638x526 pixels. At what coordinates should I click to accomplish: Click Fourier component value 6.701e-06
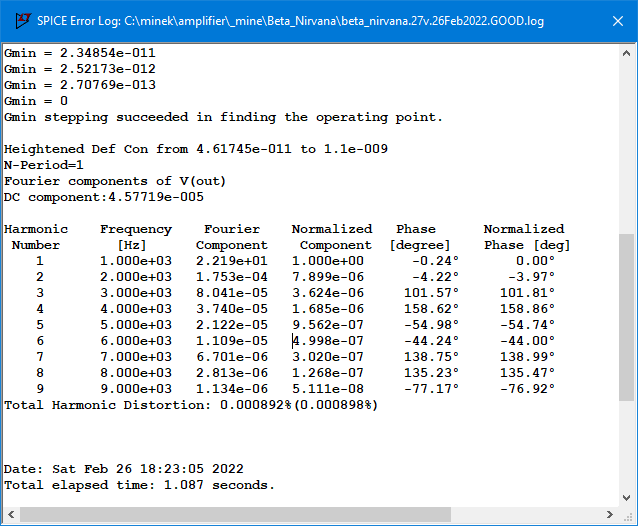[232, 357]
